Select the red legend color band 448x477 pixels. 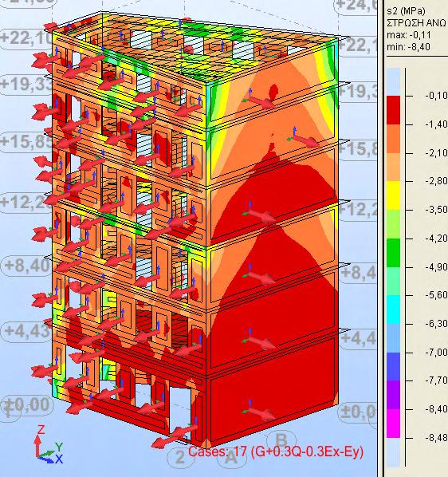pyautogui.click(x=393, y=110)
